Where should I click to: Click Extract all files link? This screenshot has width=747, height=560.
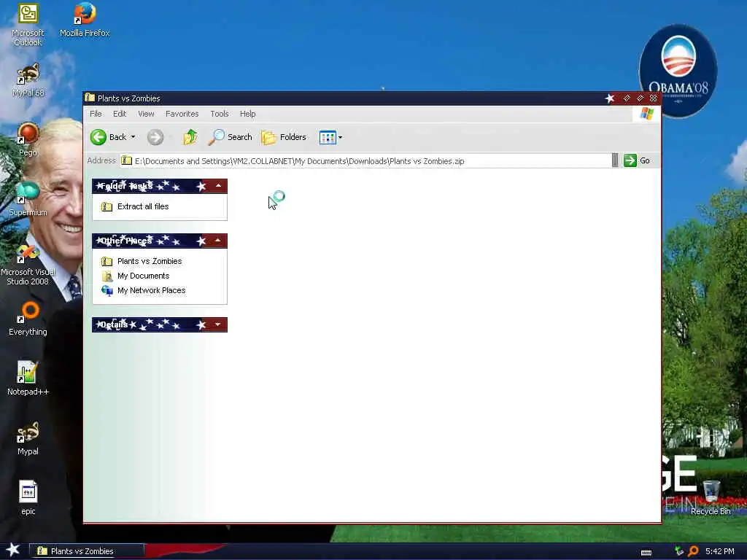point(143,206)
